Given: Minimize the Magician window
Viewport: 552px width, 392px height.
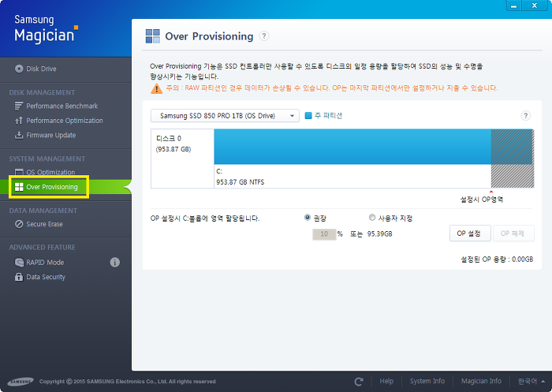Looking at the screenshot, I should 513,6.
